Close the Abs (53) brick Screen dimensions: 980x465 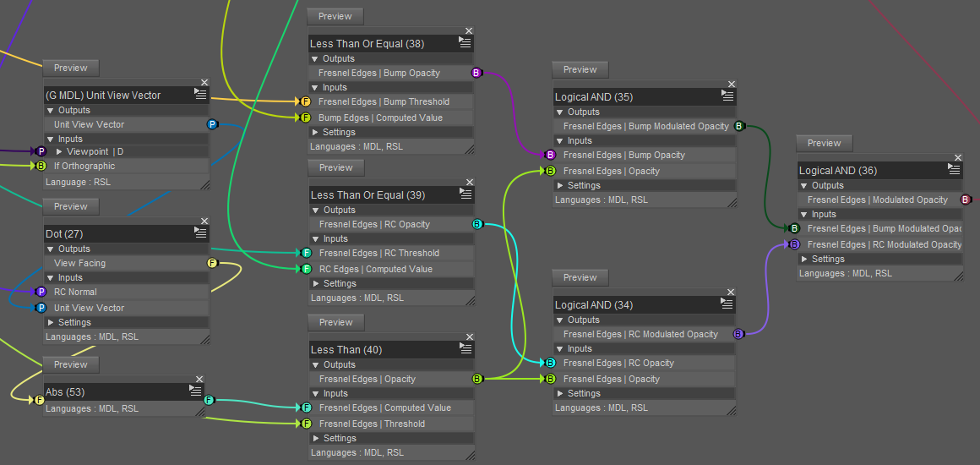(199, 379)
